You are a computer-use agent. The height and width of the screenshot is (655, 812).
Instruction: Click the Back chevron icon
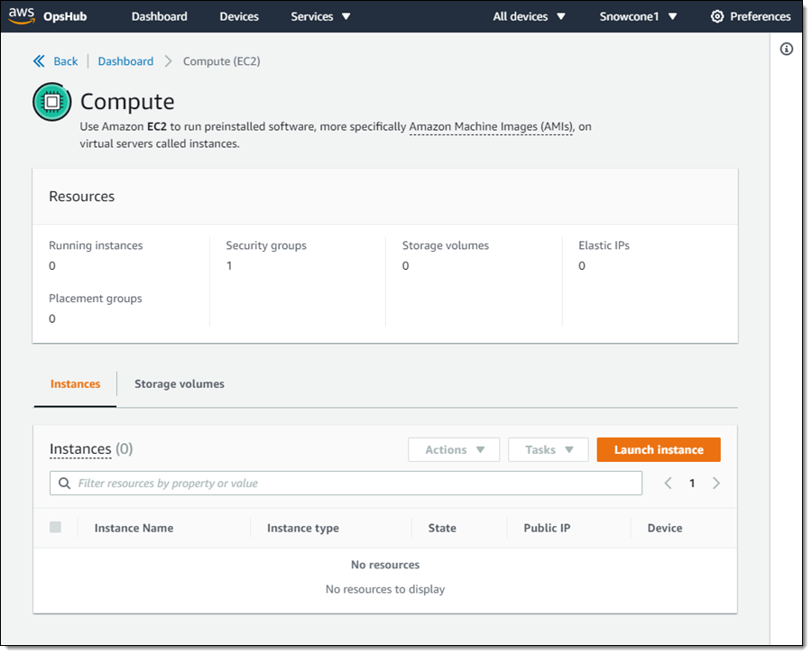coord(39,61)
